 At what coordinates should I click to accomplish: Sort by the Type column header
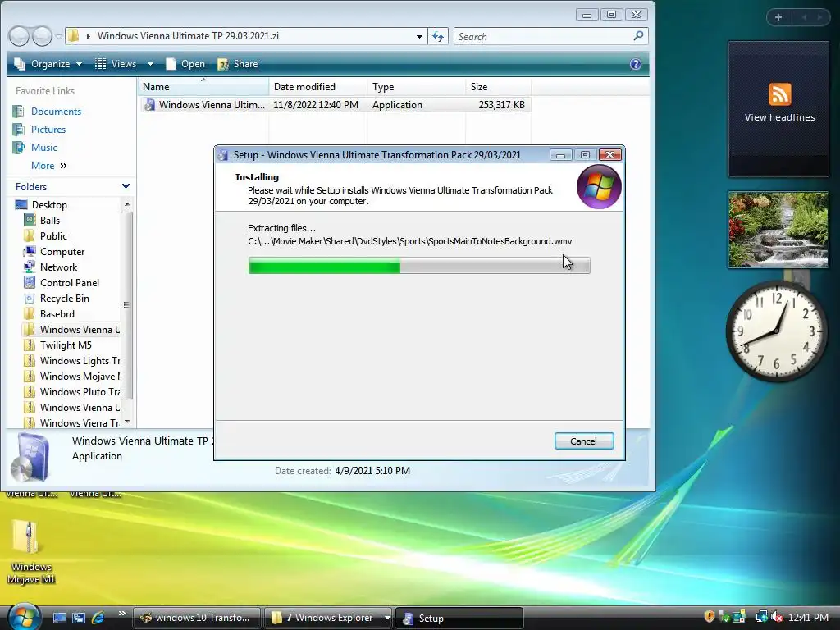click(x=416, y=87)
